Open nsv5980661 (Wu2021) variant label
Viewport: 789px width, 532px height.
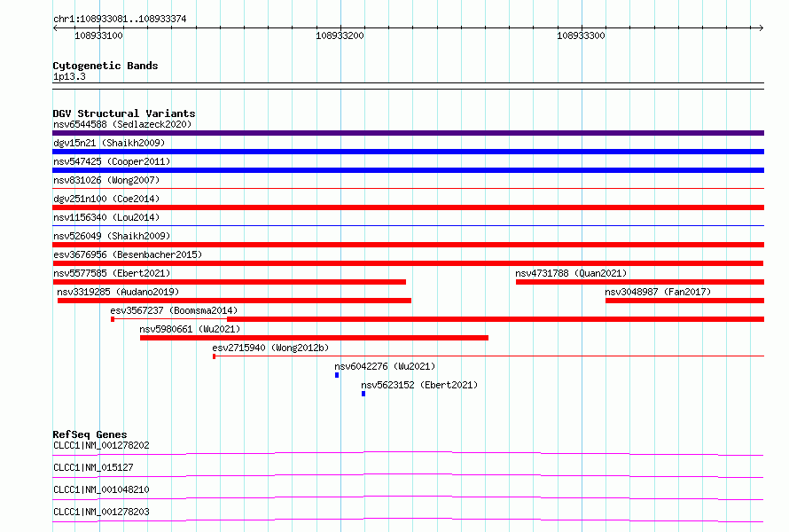pos(190,329)
